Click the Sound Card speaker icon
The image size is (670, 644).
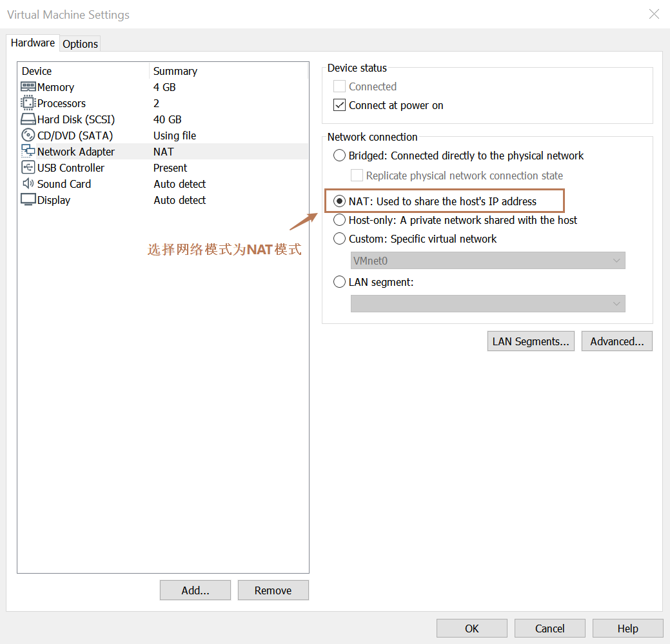click(28, 183)
